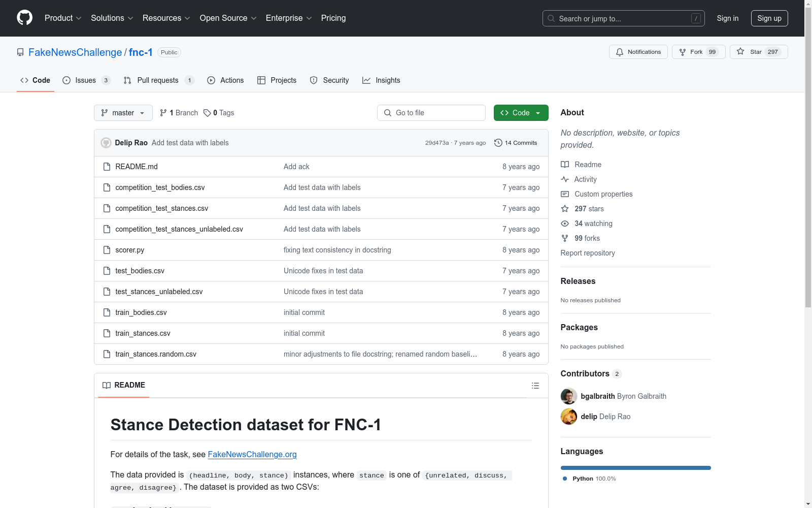This screenshot has width=812, height=508.
Task: Click the Go to file field
Action: [x=431, y=113]
